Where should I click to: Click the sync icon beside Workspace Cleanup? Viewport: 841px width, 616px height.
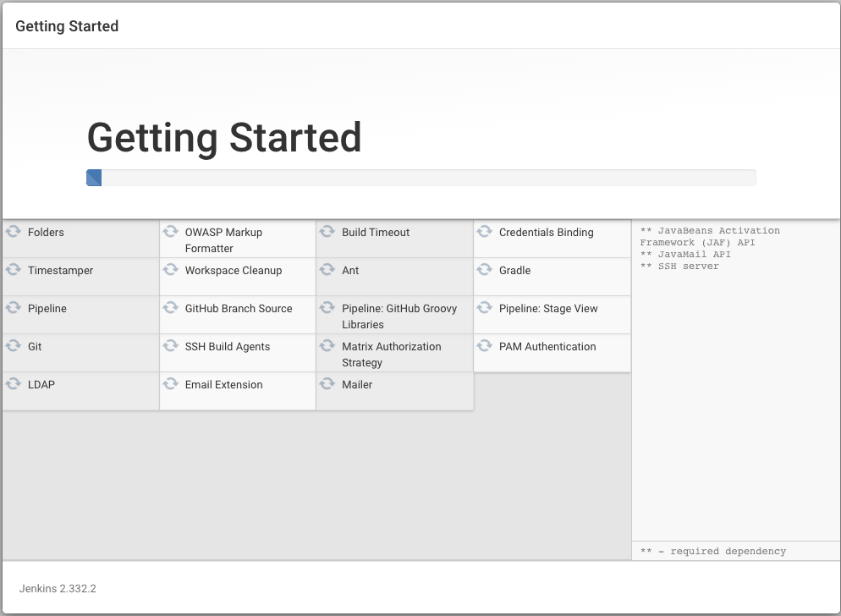click(171, 269)
